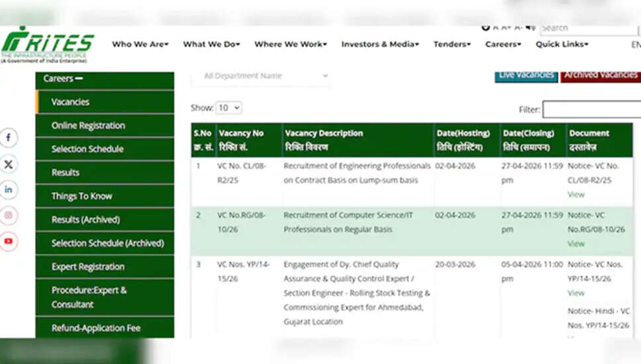Image resolution: width=641 pixels, height=364 pixels.
Task: Click the RITES logo
Action: (x=48, y=45)
